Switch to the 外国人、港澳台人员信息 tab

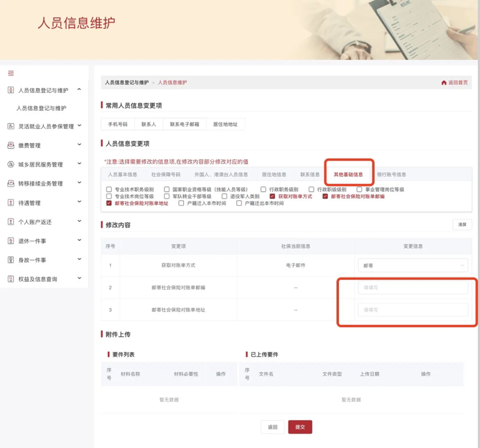click(221, 174)
